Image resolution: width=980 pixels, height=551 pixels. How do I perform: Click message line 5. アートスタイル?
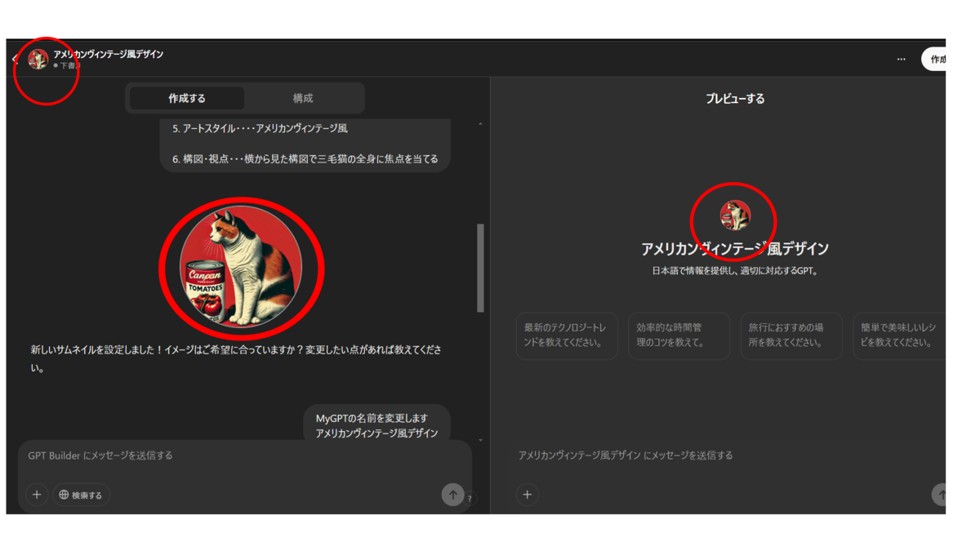[260, 129]
